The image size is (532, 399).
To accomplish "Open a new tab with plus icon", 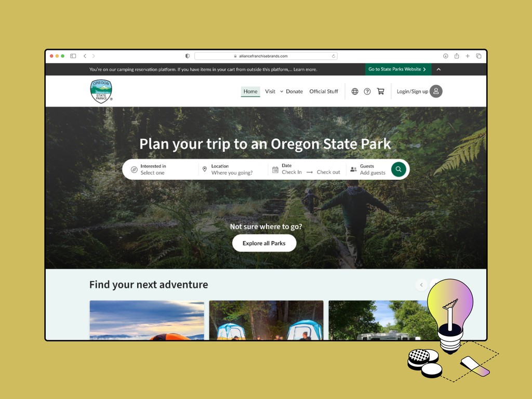I will point(468,56).
